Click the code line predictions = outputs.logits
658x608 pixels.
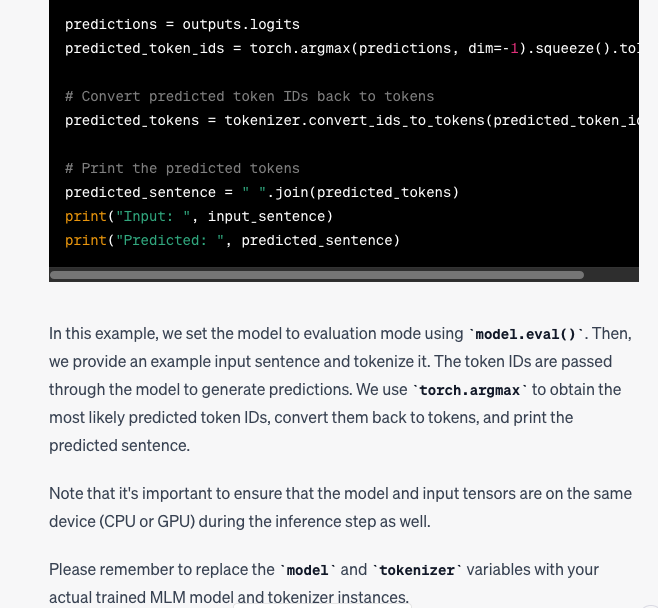pyautogui.click(x=182, y=24)
